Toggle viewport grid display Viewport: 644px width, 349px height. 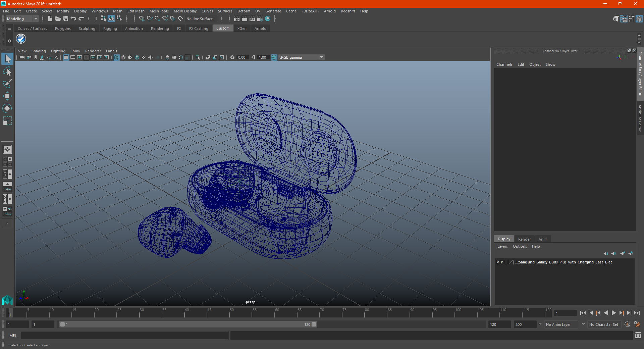click(66, 57)
